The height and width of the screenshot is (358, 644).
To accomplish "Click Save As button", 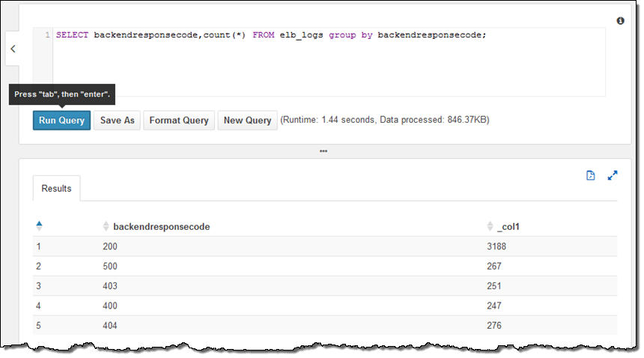I will tap(117, 121).
